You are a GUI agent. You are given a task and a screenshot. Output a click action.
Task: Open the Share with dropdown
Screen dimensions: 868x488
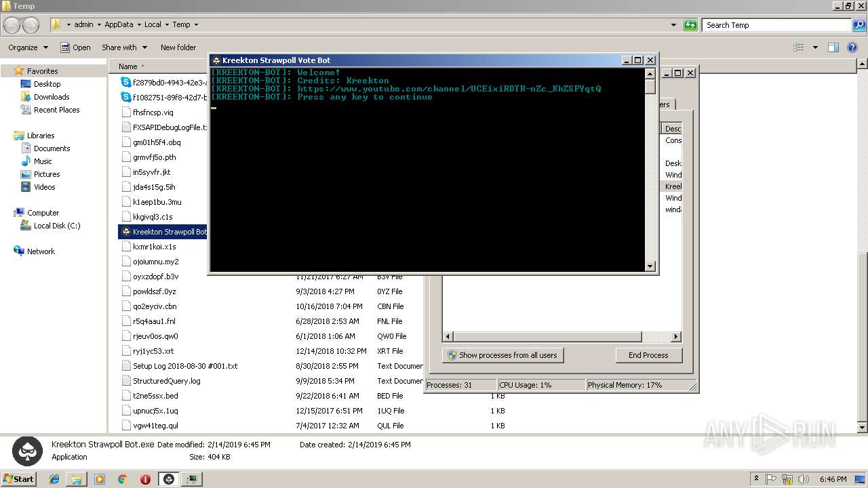coord(125,47)
